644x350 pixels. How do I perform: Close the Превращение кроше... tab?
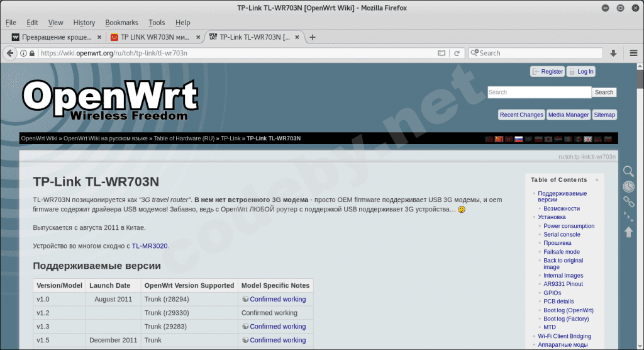99,37
